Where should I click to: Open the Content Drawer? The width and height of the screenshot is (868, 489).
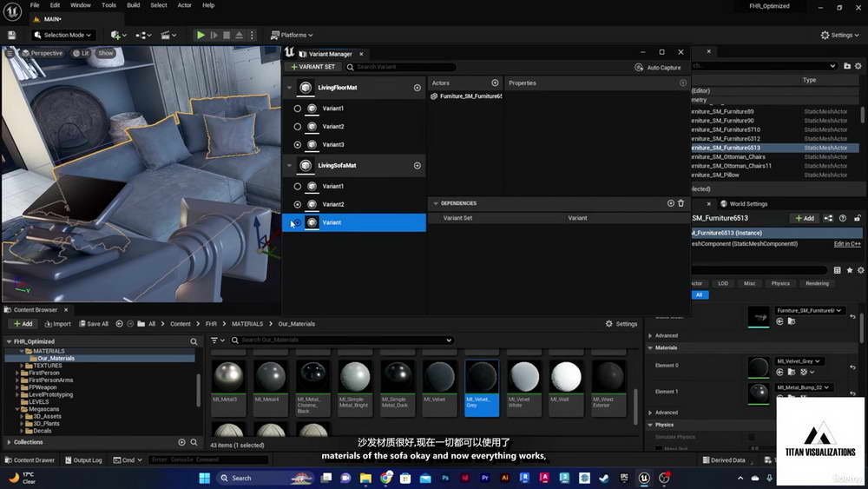(30, 460)
